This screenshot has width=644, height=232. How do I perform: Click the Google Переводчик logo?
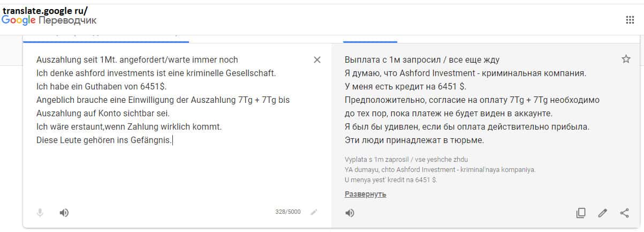pos(49,20)
